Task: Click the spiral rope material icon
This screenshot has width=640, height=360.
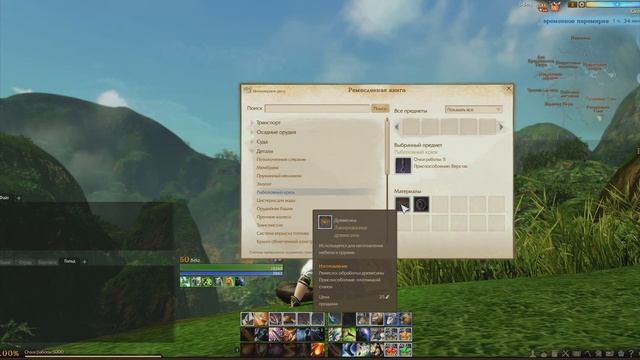Action: coord(421,204)
